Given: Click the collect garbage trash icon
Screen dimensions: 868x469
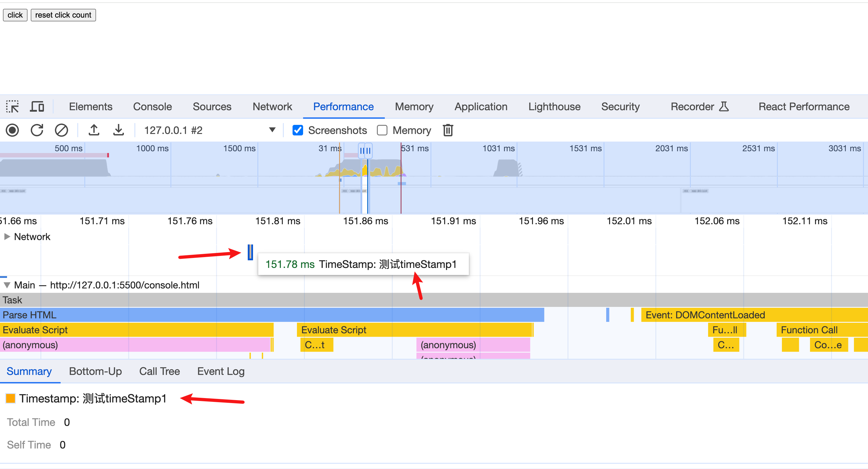Looking at the screenshot, I should pyautogui.click(x=448, y=130).
